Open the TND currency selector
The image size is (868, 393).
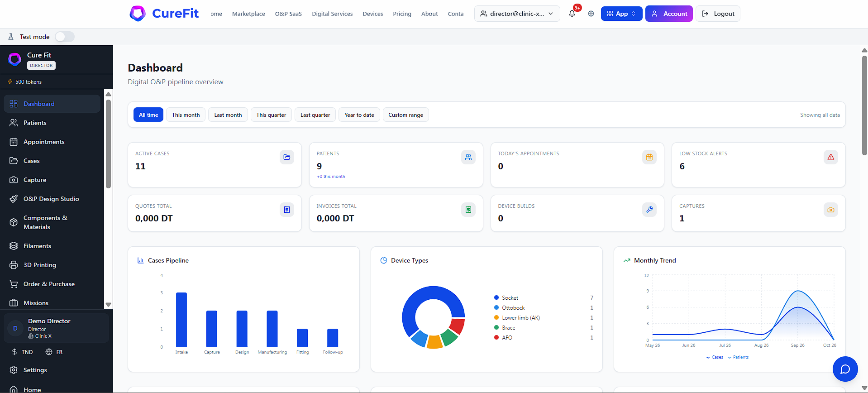[x=22, y=352]
